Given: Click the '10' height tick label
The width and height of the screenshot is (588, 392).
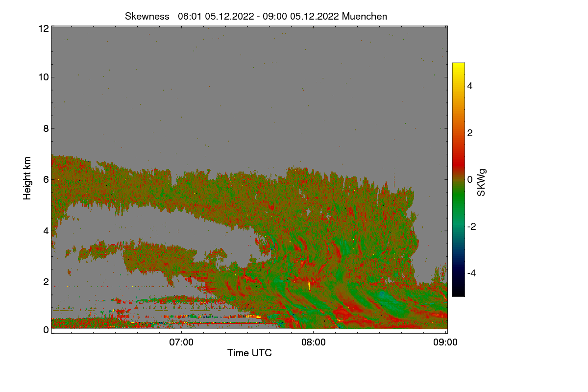Looking at the screenshot, I should [43, 77].
